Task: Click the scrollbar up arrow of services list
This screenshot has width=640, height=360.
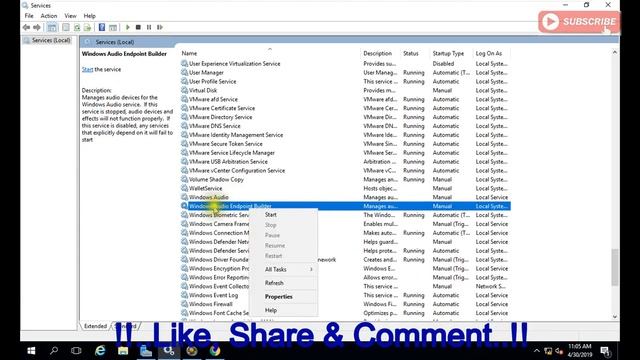Action: [615, 53]
